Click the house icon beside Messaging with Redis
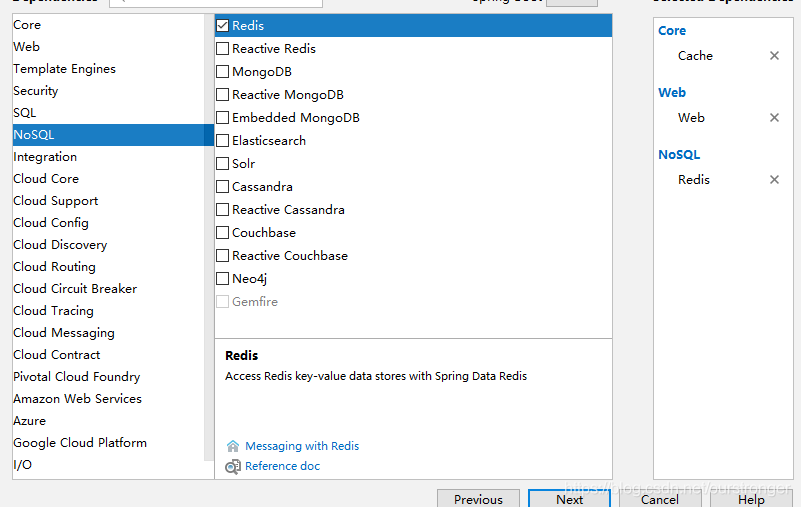801x507 pixels. click(233, 446)
